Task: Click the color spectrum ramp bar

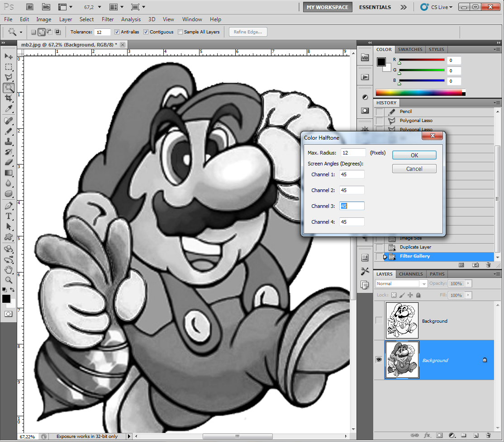Action: pyautogui.click(x=418, y=93)
